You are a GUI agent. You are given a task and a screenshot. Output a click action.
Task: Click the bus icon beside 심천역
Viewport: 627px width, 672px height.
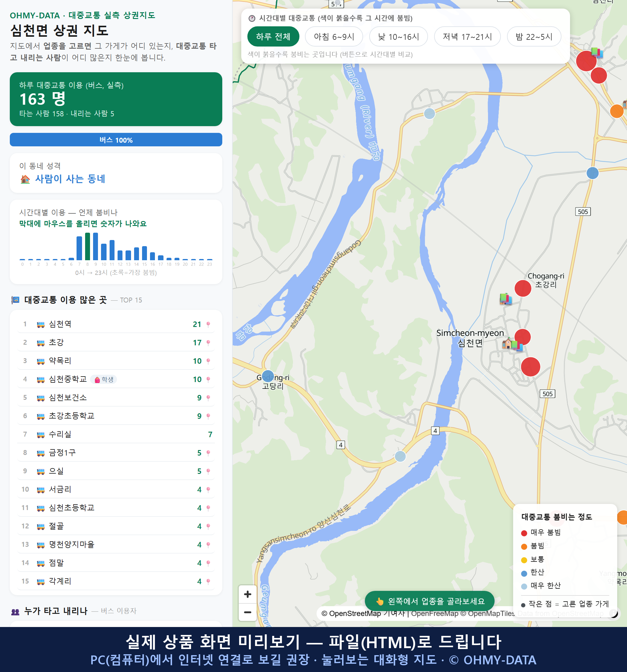click(x=40, y=325)
